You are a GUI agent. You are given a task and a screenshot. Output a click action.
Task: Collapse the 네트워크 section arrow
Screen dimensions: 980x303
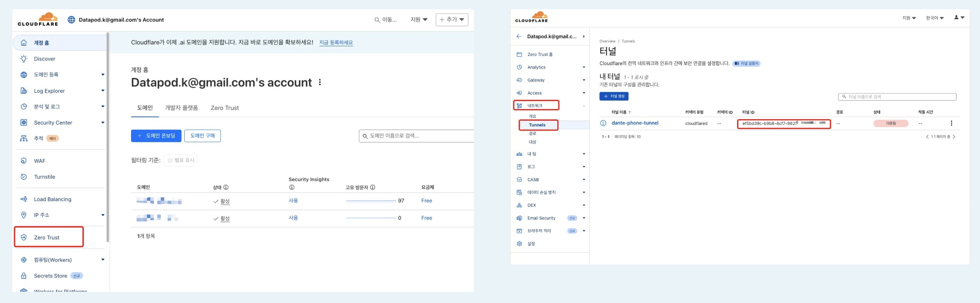584,106
